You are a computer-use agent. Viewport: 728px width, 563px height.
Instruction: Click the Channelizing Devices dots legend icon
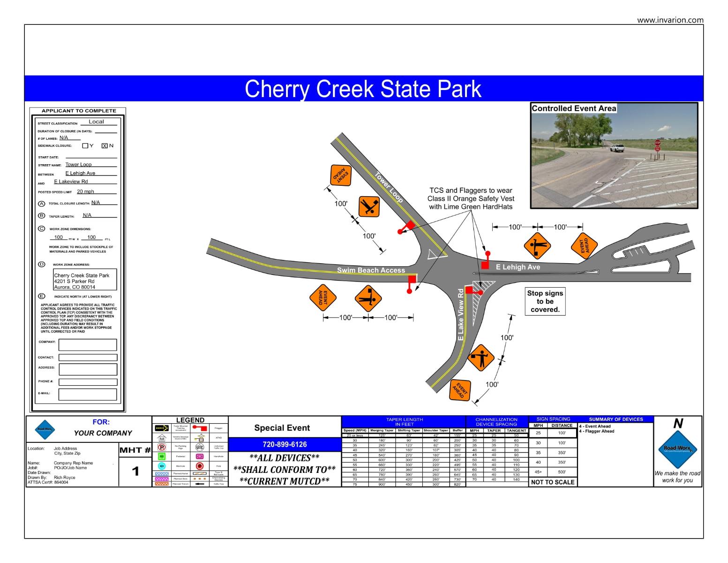[200, 479]
